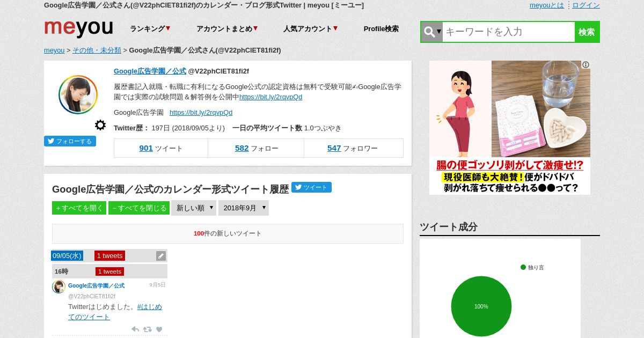Click the green pie chart 100% slice
This screenshot has width=644, height=338.
(x=481, y=306)
